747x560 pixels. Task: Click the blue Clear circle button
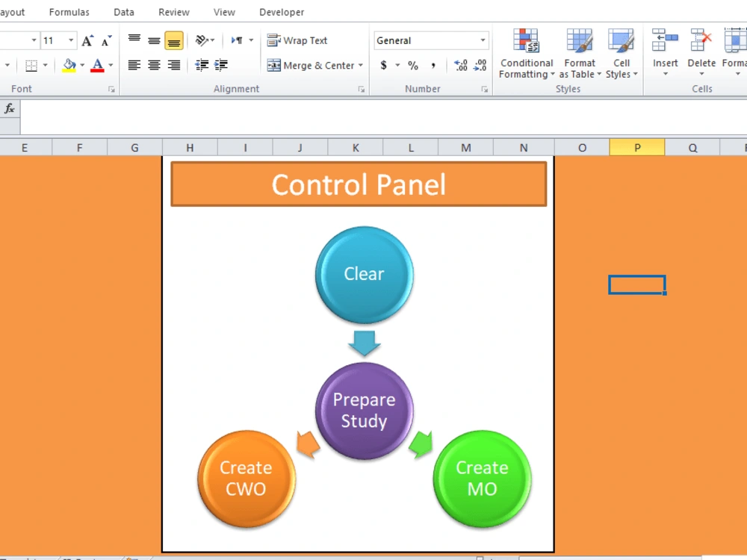pos(365,275)
